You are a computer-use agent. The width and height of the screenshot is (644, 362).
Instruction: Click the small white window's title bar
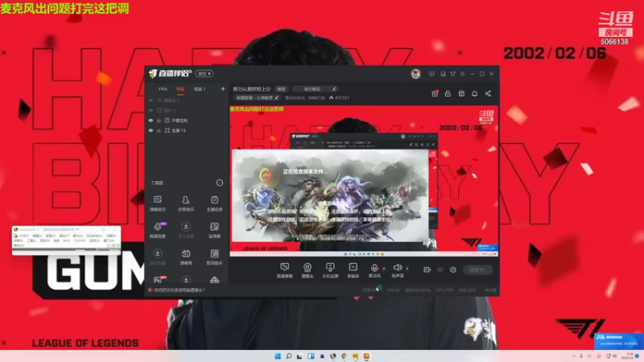pyautogui.click(x=66, y=229)
